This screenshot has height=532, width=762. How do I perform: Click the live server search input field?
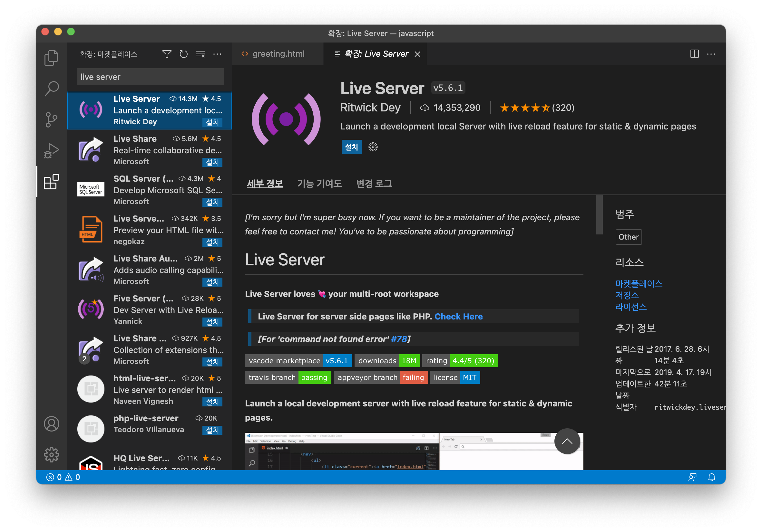(150, 77)
